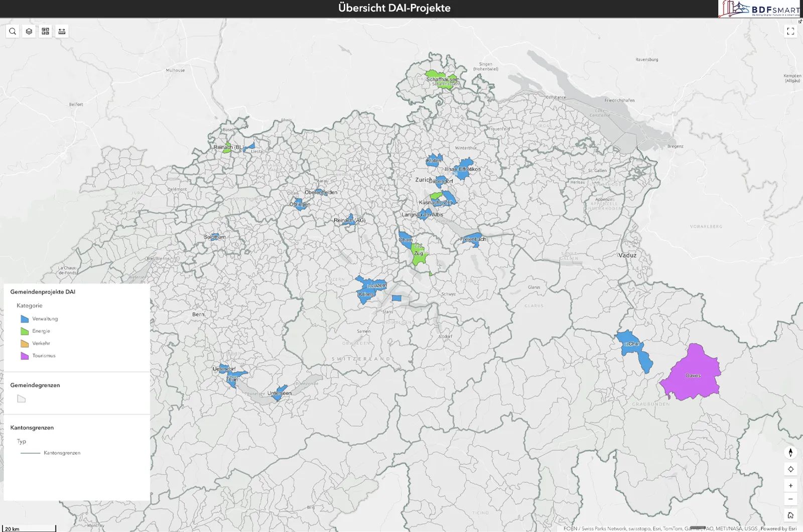Click the Übersicht DAI-Projekte title
Viewport: 803px width, 532px height.
coord(394,8)
